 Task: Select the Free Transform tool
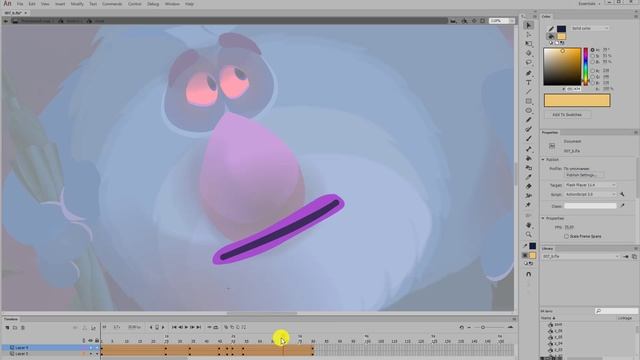click(529, 44)
